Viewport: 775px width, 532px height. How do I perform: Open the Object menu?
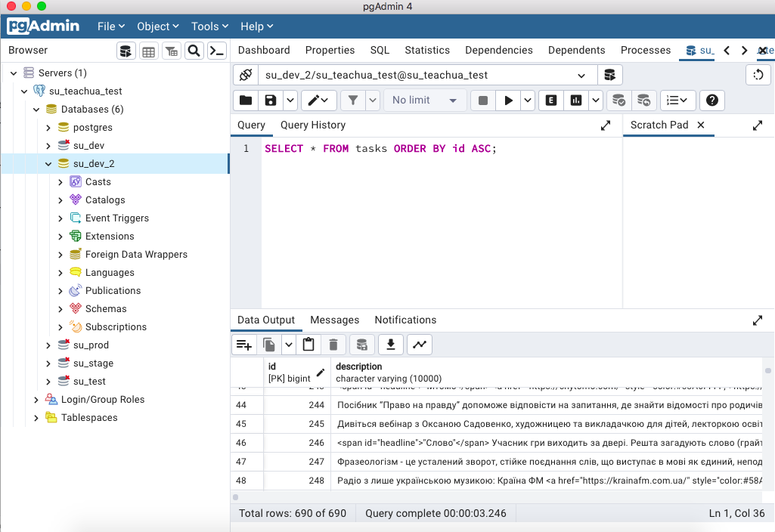point(158,26)
